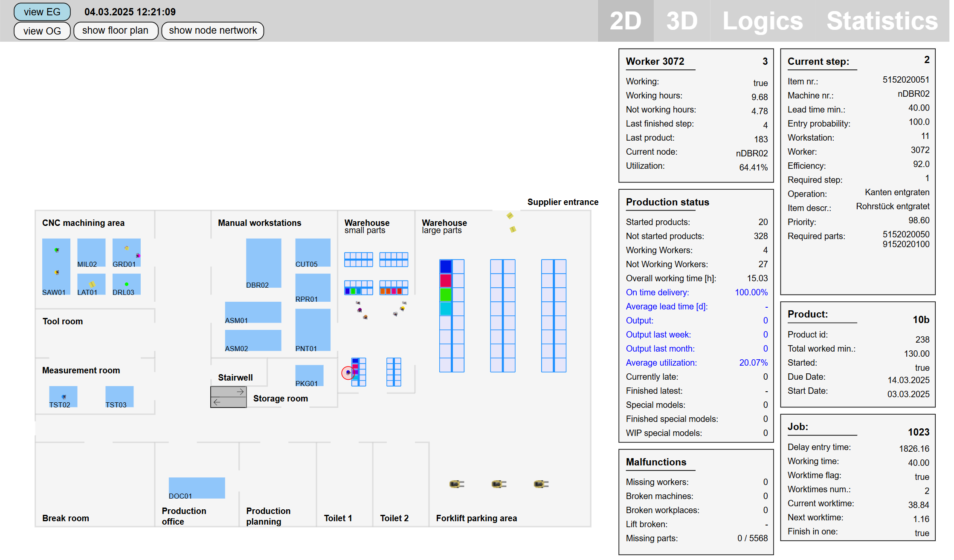Select the DBR02 workstation block
954x560 pixels.
click(264, 263)
